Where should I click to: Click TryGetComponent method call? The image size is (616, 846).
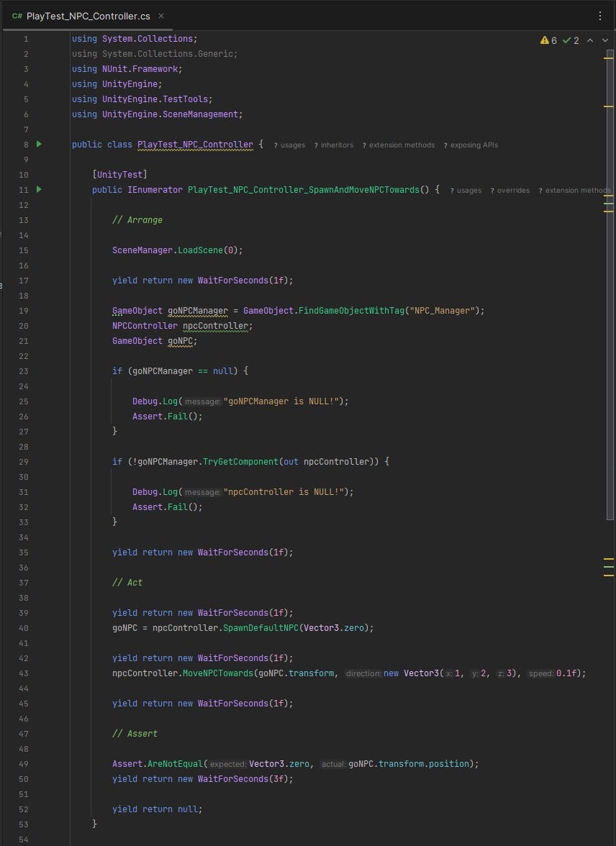tap(240, 462)
